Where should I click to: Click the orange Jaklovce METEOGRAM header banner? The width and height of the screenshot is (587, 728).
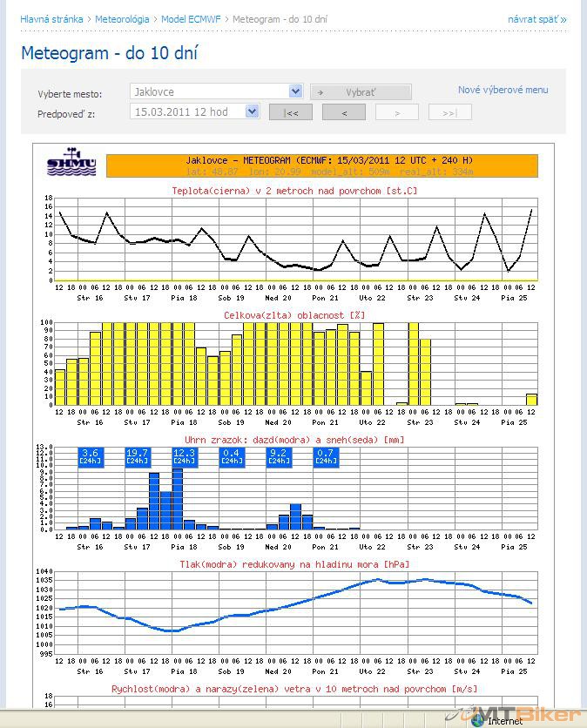point(321,165)
